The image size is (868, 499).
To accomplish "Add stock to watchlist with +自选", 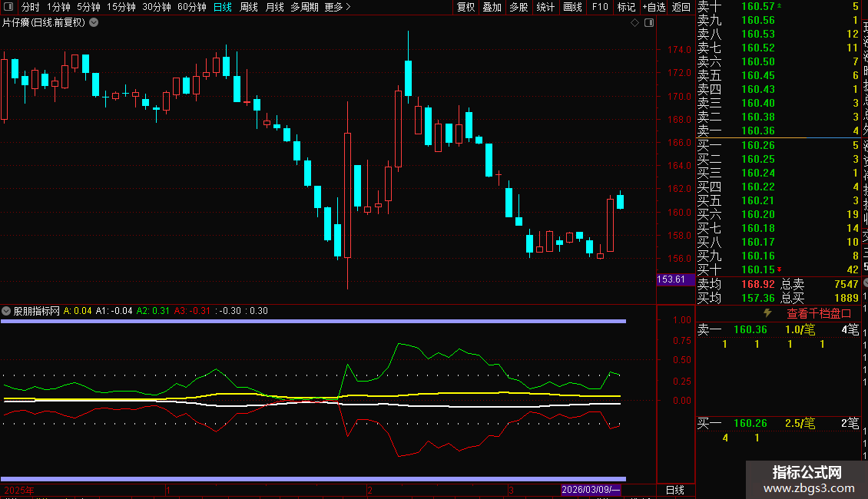I will 653,7.
